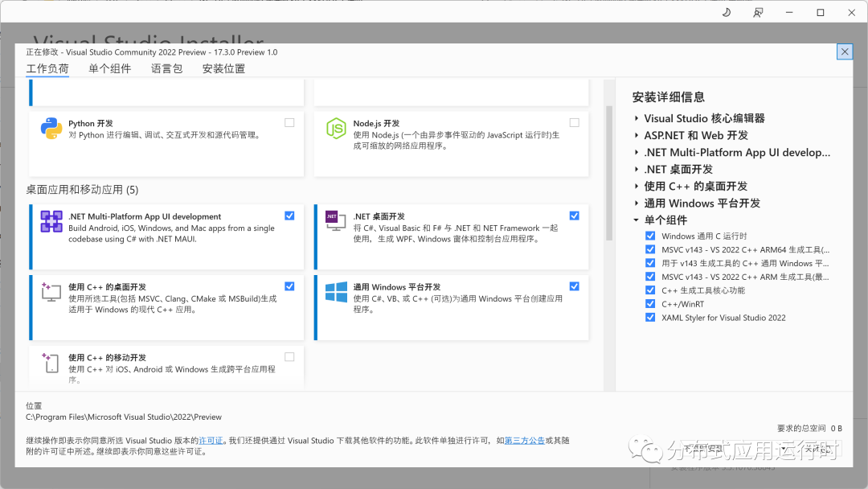The height and width of the screenshot is (489, 868).
Task: Uncheck the .NET Multi-Platform App UI development checkbox
Action: pos(289,216)
